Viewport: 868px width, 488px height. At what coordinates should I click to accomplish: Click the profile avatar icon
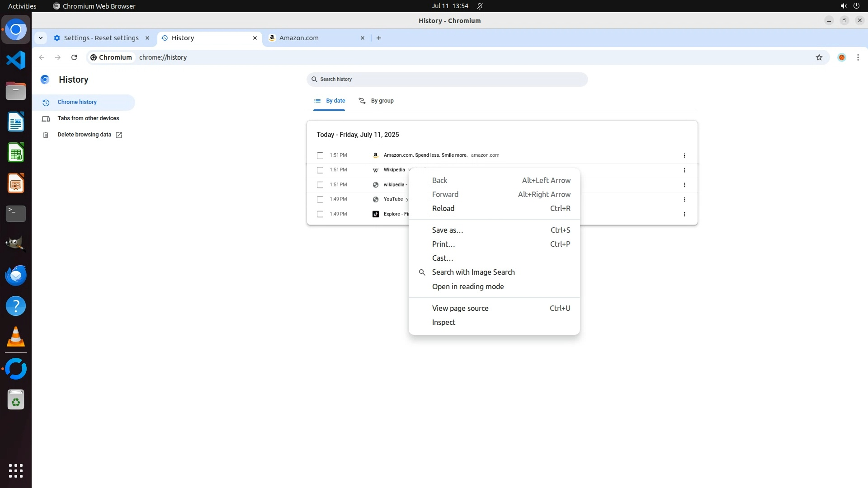tap(841, 57)
